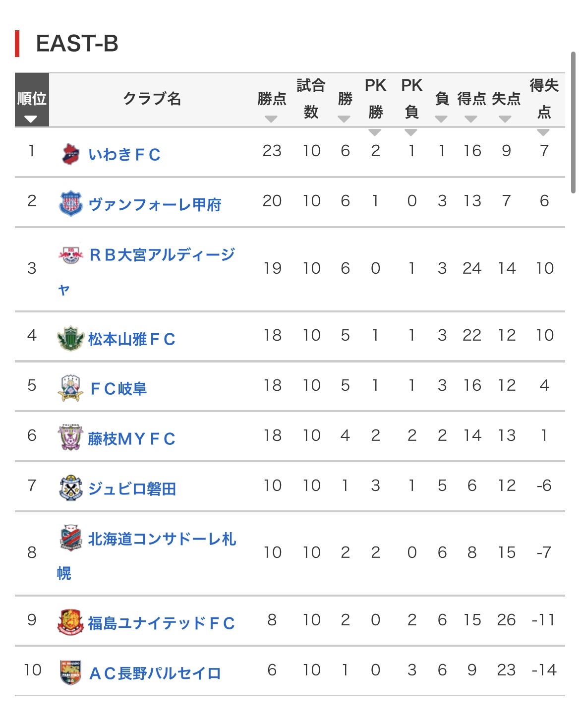Click the Ventforet Kofu club crest
Screen dimensions: 580x728
(70, 203)
